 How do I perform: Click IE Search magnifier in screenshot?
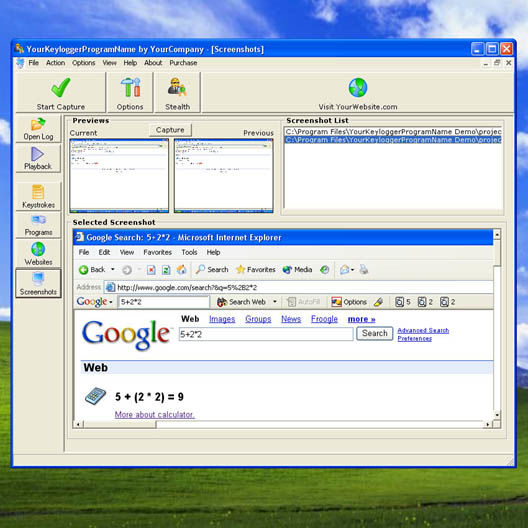coord(200,269)
